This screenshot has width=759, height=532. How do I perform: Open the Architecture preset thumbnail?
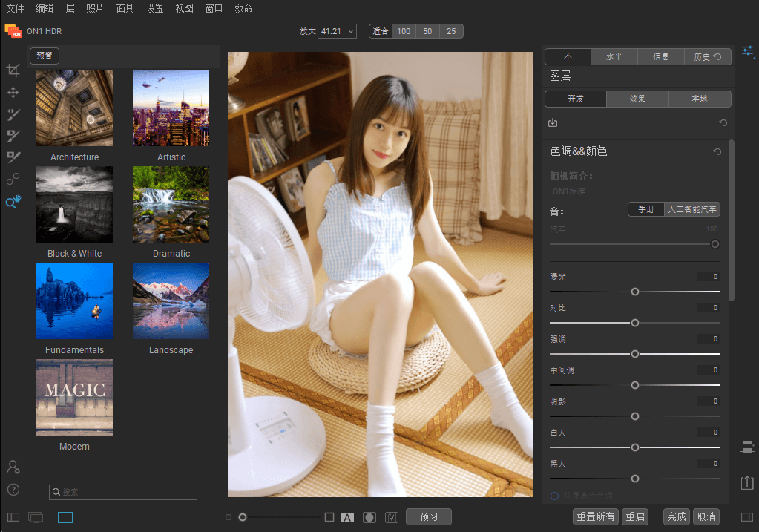click(74, 108)
